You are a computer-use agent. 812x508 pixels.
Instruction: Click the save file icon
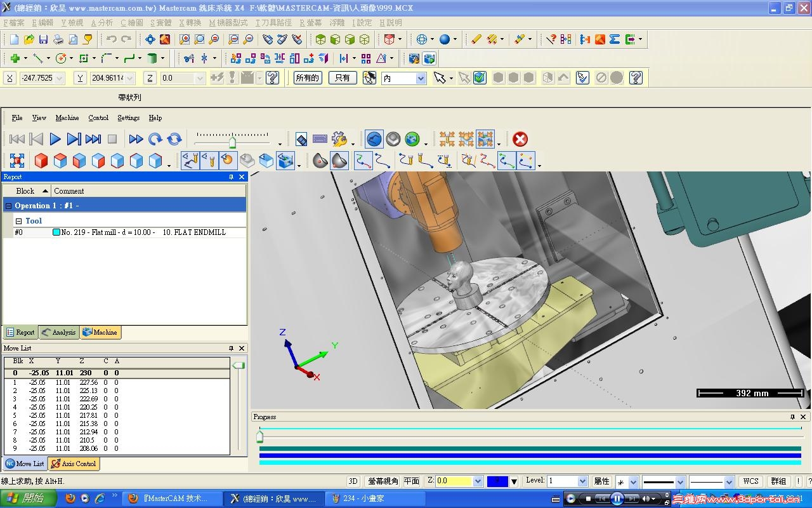[x=43, y=39]
